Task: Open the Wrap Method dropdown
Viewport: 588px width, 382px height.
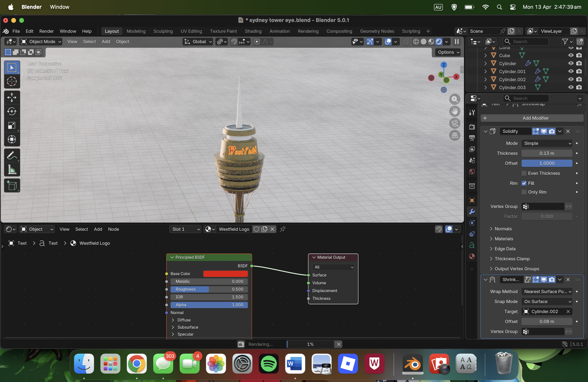Action: (x=547, y=292)
